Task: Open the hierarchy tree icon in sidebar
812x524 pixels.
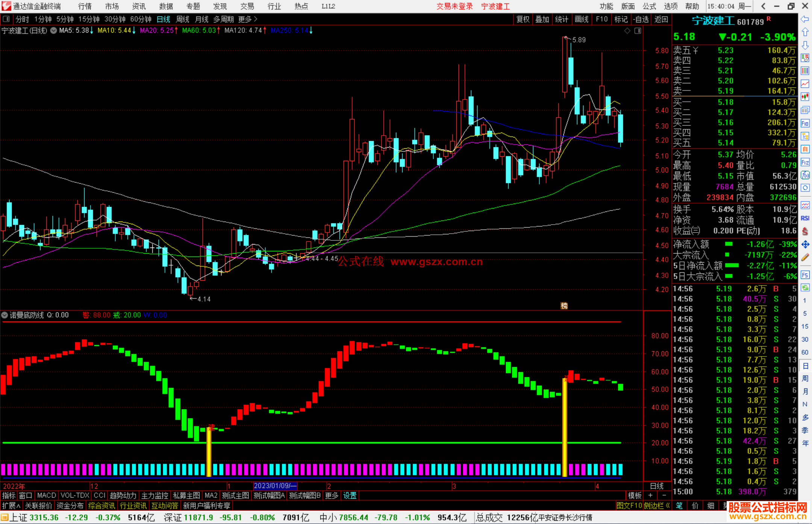Action: coord(805,136)
